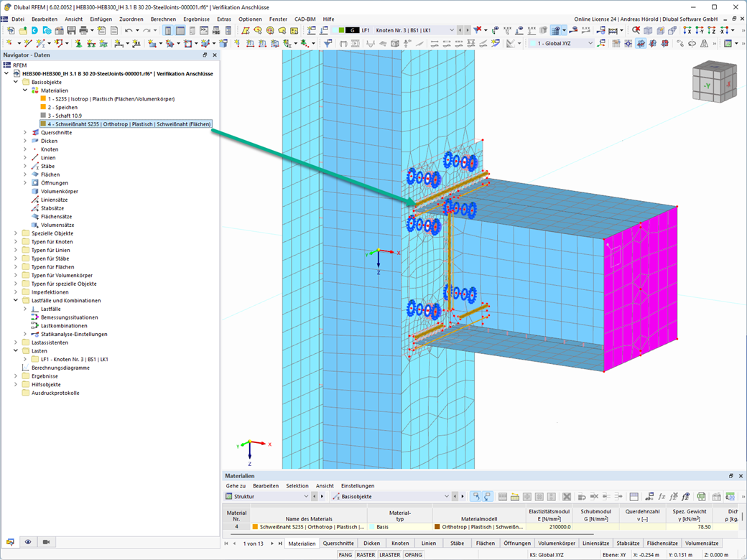Toggle the mesh display button in toolbar

coord(555,30)
